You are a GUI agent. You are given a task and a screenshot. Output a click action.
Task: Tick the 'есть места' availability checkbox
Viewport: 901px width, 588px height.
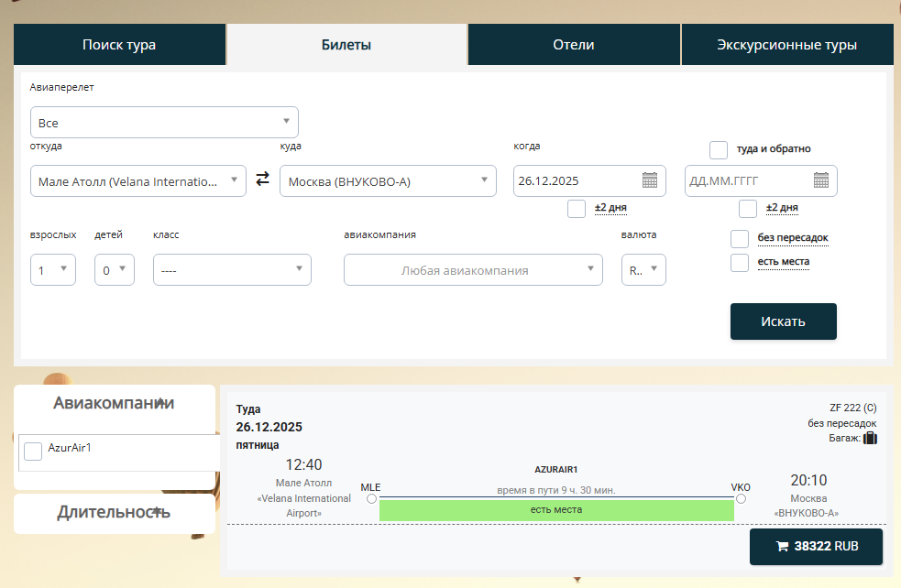(x=740, y=263)
